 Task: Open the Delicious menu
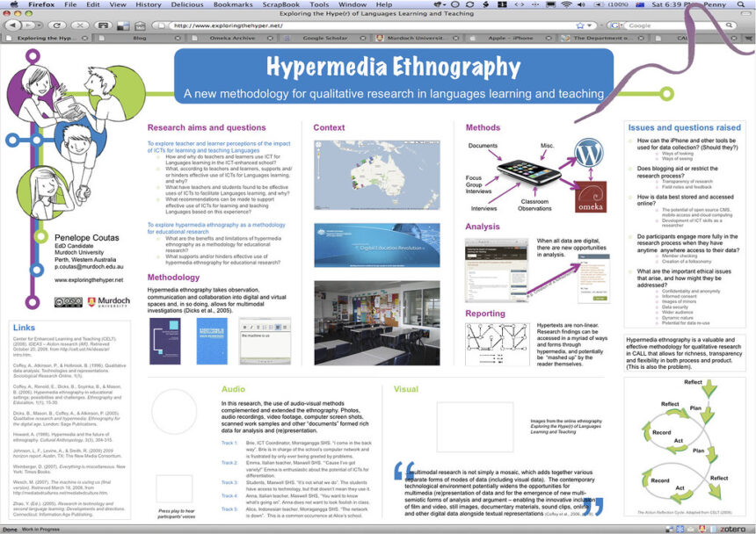tap(187, 4)
